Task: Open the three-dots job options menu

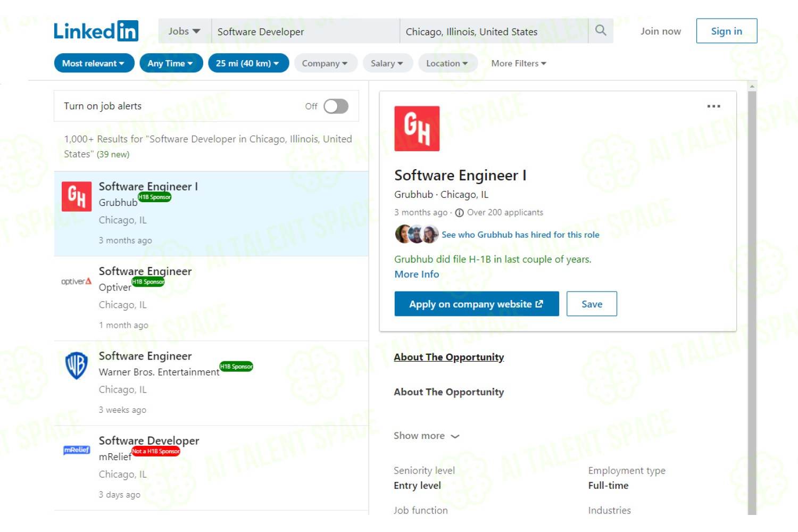Action: pyautogui.click(x=713, y=106)
